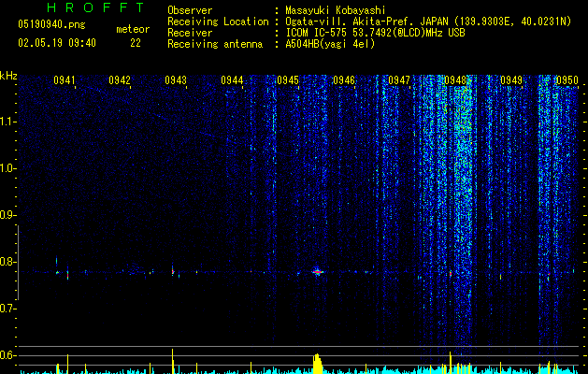Click the bright meteor echo near 0945
This screenshot has height=374, width=588.
(318, 271)
